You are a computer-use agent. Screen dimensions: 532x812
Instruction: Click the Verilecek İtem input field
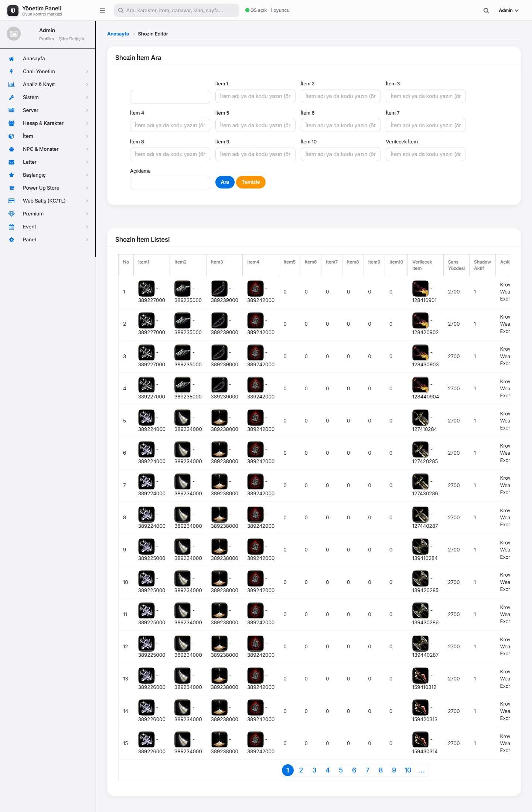426,154
